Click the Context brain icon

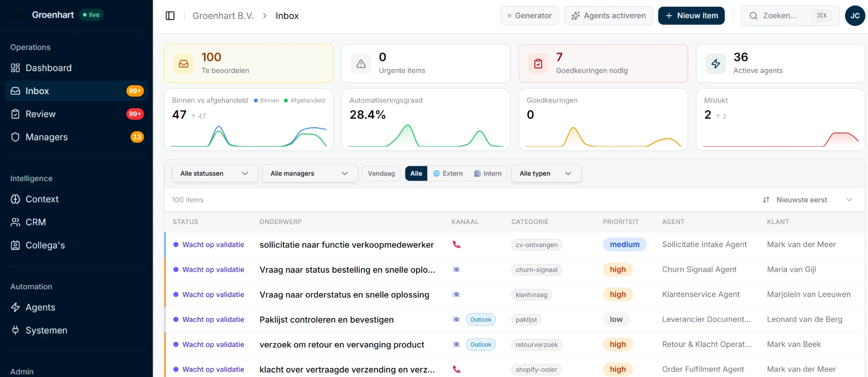(x=15, y=199)
